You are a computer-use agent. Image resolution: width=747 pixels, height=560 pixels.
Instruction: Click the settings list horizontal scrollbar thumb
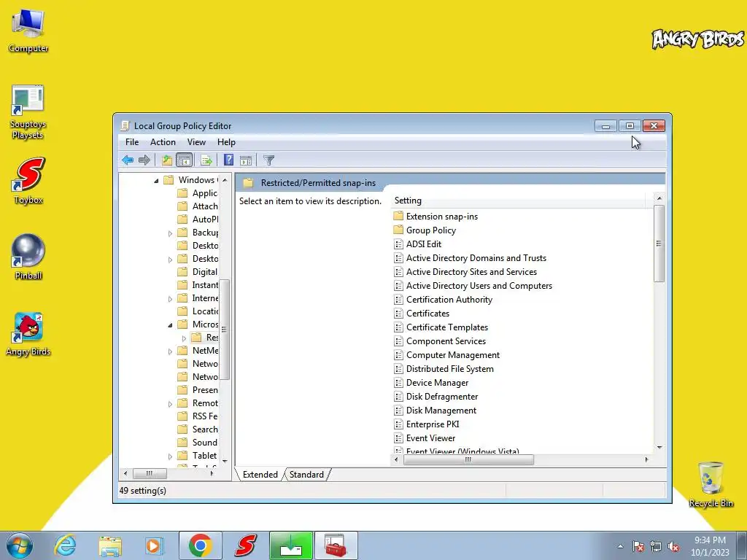pos(468,459)
